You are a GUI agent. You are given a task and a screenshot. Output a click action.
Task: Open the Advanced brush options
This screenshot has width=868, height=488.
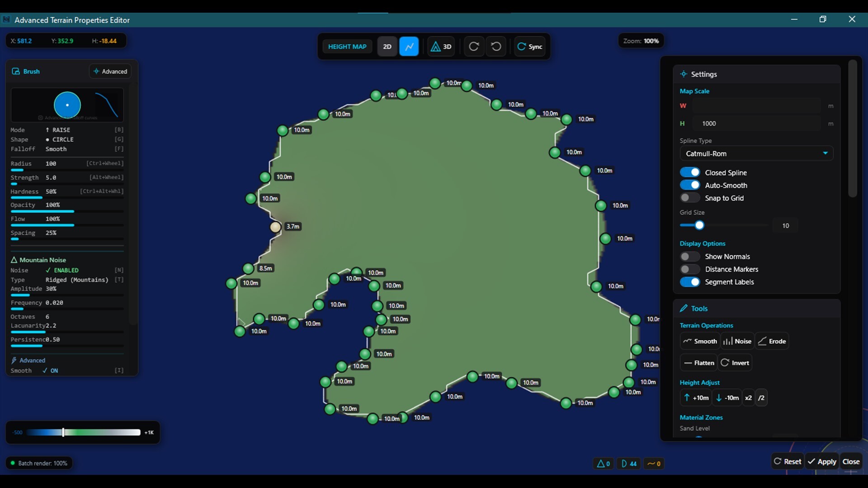point(110,71)
